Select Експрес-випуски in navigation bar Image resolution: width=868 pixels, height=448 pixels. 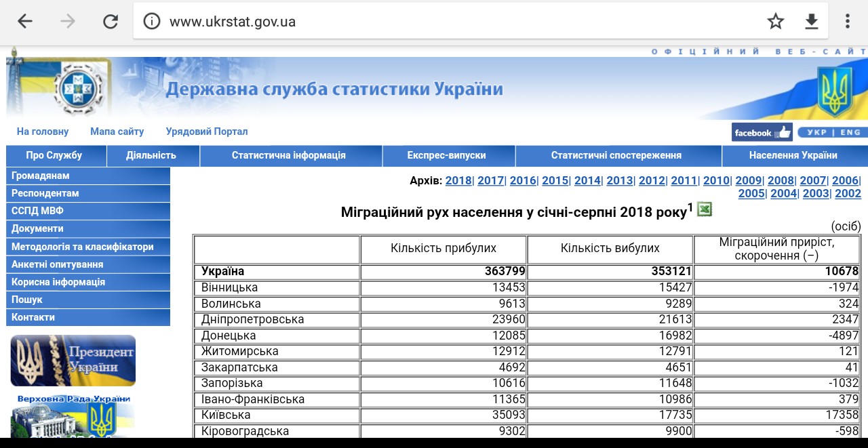pos(446,155)
